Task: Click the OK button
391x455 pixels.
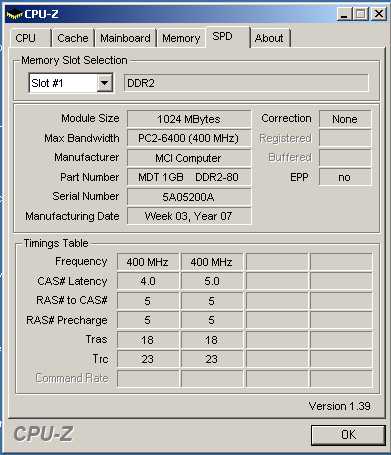Action: [x=348, y=435]
